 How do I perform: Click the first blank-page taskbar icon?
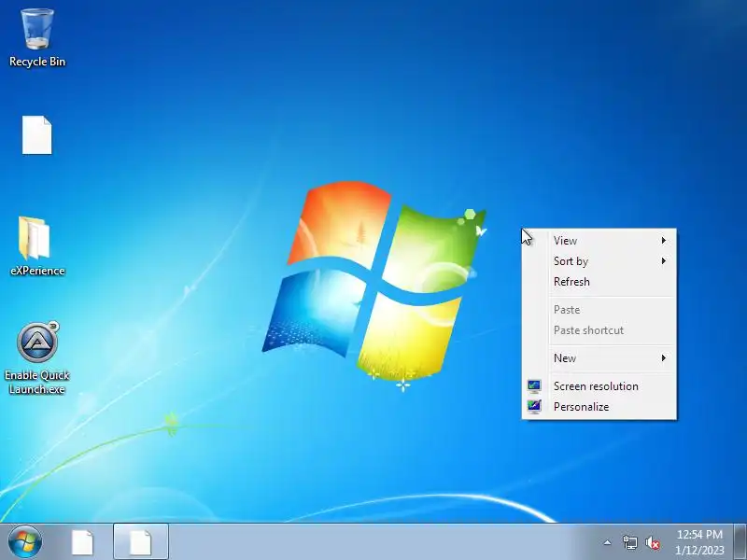82,542
